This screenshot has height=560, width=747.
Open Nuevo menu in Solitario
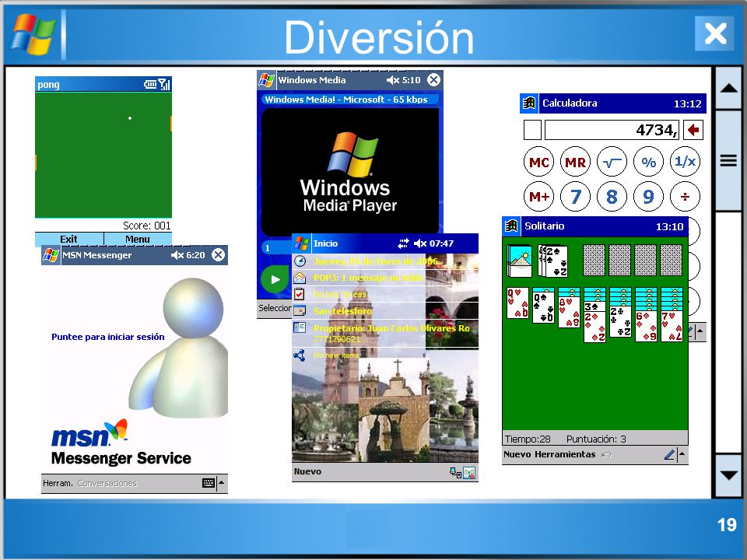pos(517,454)
